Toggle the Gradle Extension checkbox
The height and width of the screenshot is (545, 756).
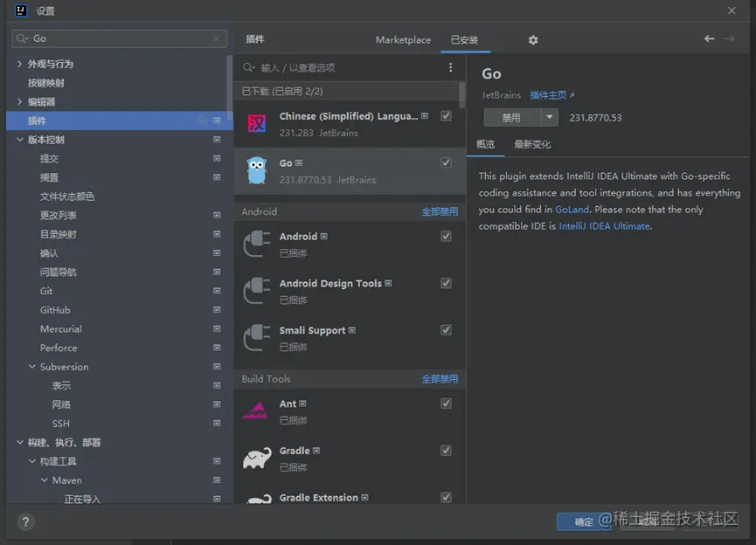point(446,497)
